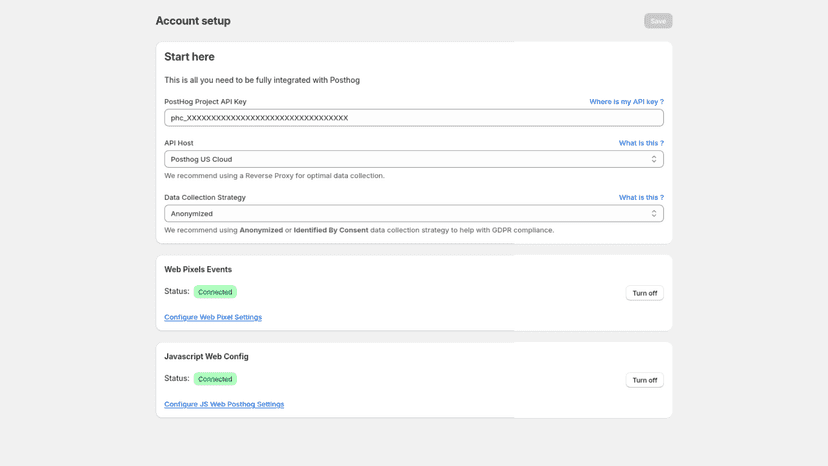828x466 pixels.
Task: Click the 'Data Collection Strategy' label
Action: 205,197
